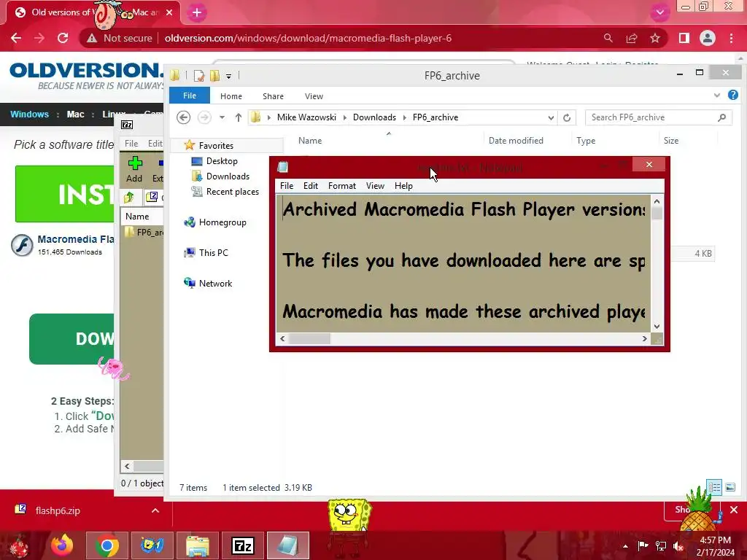The height and width of the screenshot is (560, 747).
Task: Select Mike Wazowski in breadcrumb path
Action: [306, 117]
